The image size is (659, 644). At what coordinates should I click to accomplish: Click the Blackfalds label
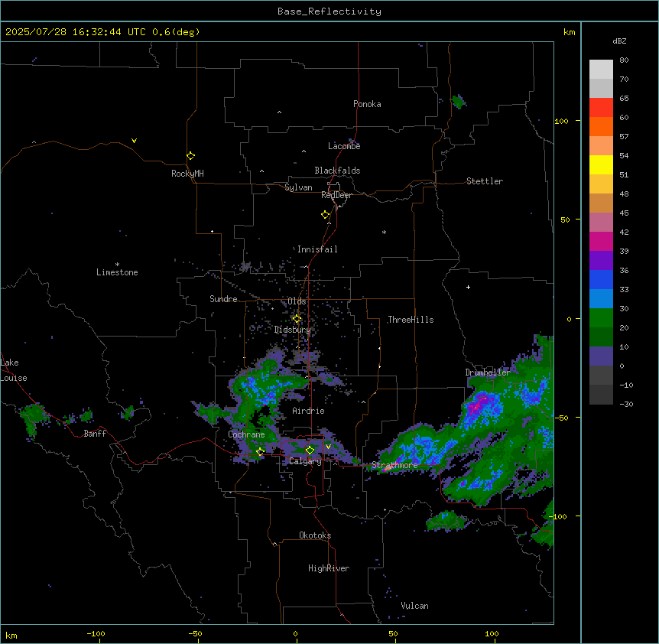tap(337, 171)
